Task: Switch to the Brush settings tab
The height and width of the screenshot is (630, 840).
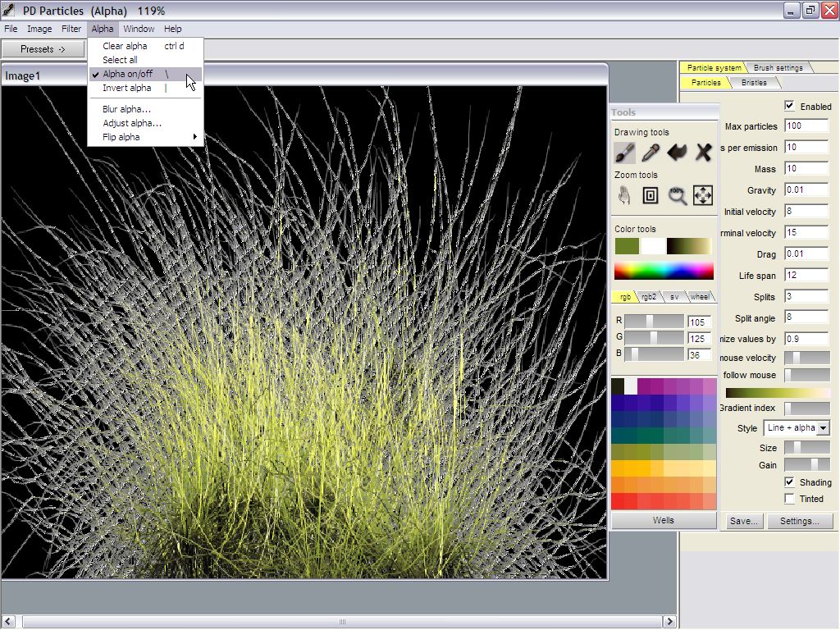Action: (778, 67)
